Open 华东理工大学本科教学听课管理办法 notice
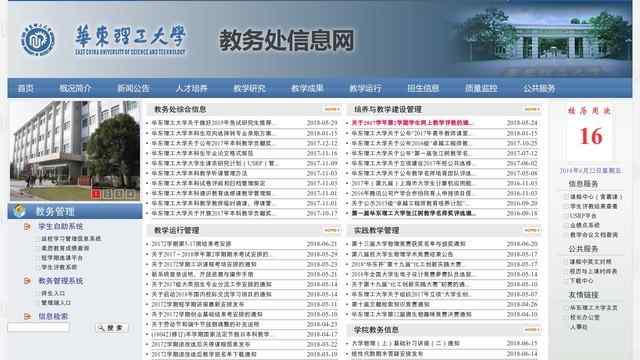Viewport: 640px width, 360px height. 200,173
